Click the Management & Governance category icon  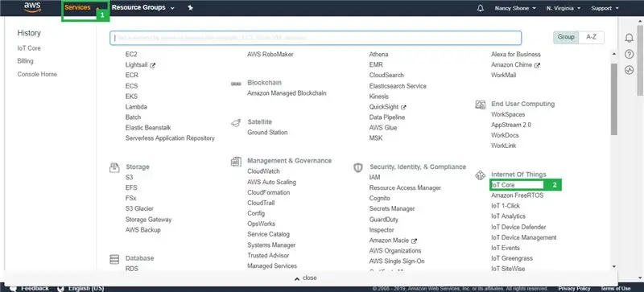coord(236,162)
